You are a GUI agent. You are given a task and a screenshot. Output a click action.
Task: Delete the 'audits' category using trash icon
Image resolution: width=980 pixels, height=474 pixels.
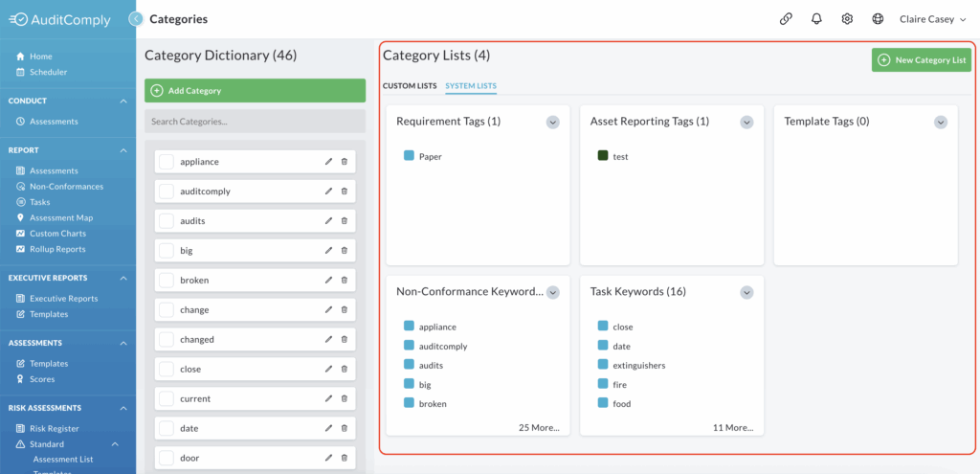point(345,221)
